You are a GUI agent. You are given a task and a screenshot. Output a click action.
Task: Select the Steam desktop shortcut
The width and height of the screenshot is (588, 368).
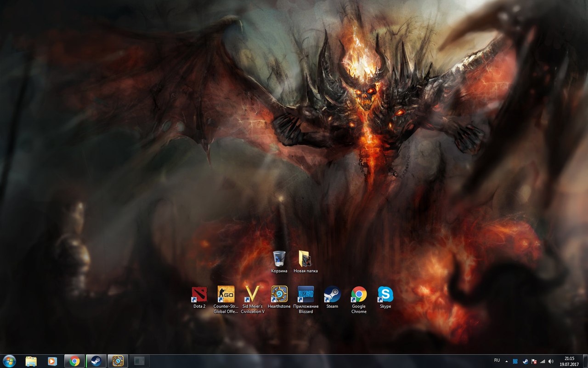332,295
